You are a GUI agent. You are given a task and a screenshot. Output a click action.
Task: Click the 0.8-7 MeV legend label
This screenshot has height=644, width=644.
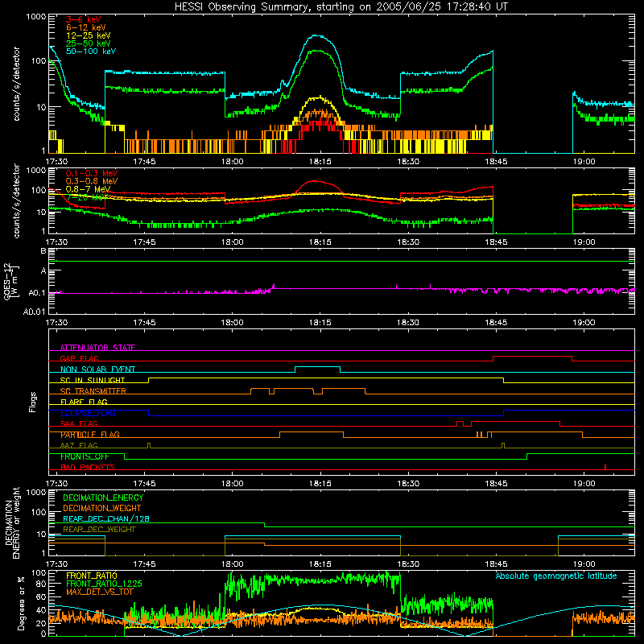coord(88,189)
